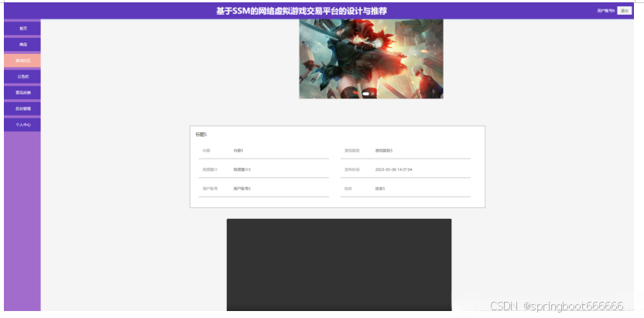This screenshot has height=318, width=644.
Task: Click the 退出 logout button
Action: pos(625,11)
